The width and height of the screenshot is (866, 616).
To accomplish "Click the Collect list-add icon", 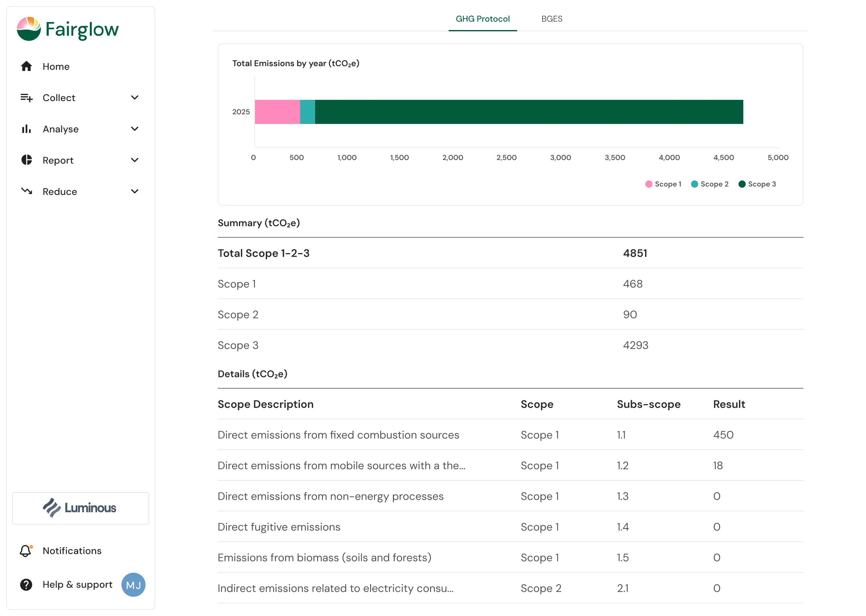I will pos(26,97).
